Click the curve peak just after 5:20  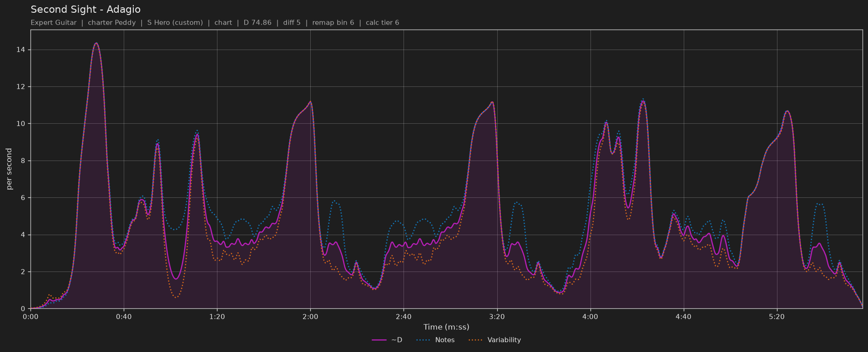pyautogui.click(x=787, y=111)
